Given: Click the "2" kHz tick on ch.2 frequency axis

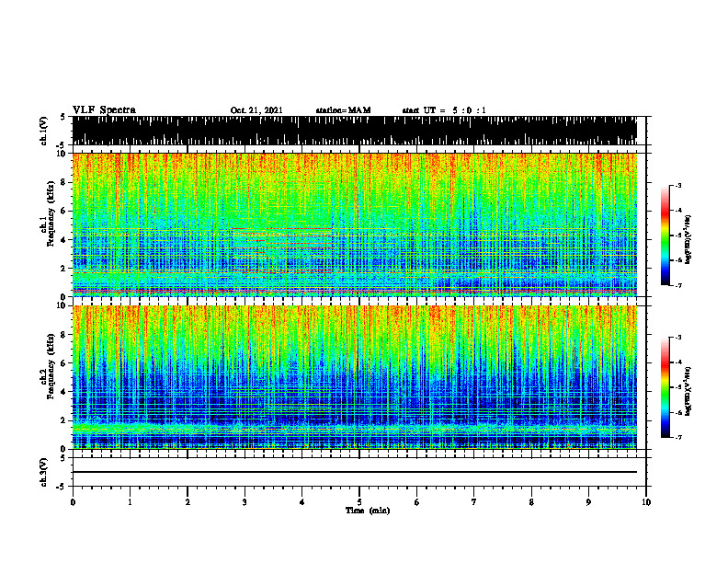Looking at the screenshot, I should click(x=63, y=420).
